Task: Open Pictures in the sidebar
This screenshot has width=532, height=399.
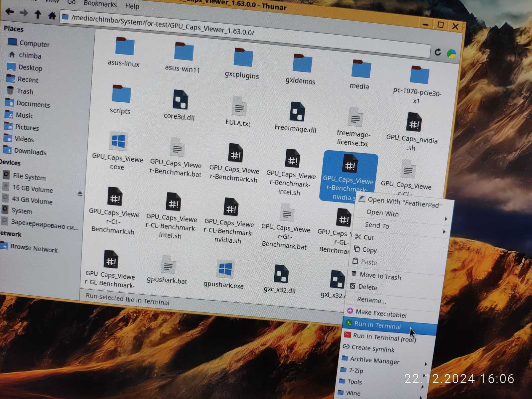Action: point(21,127)
